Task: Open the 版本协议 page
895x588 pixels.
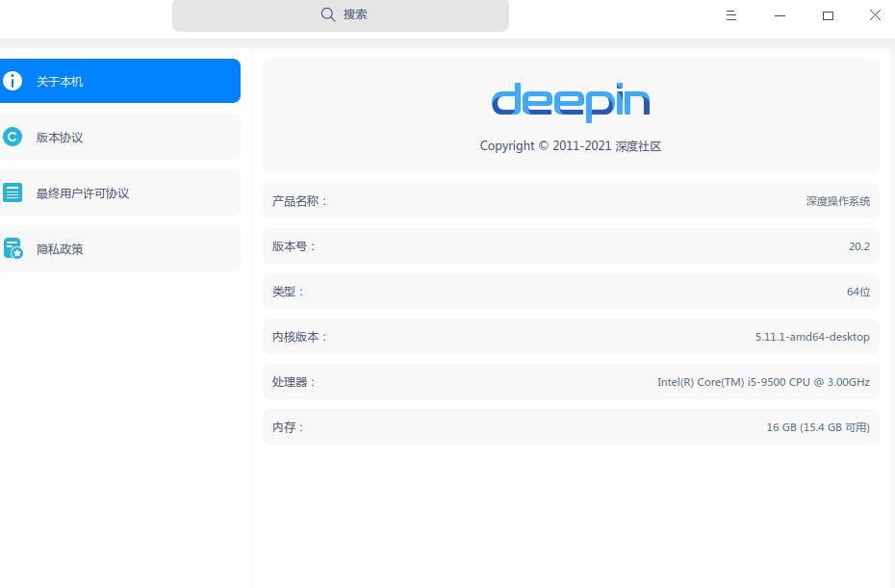Action: (x=120, y=137)
